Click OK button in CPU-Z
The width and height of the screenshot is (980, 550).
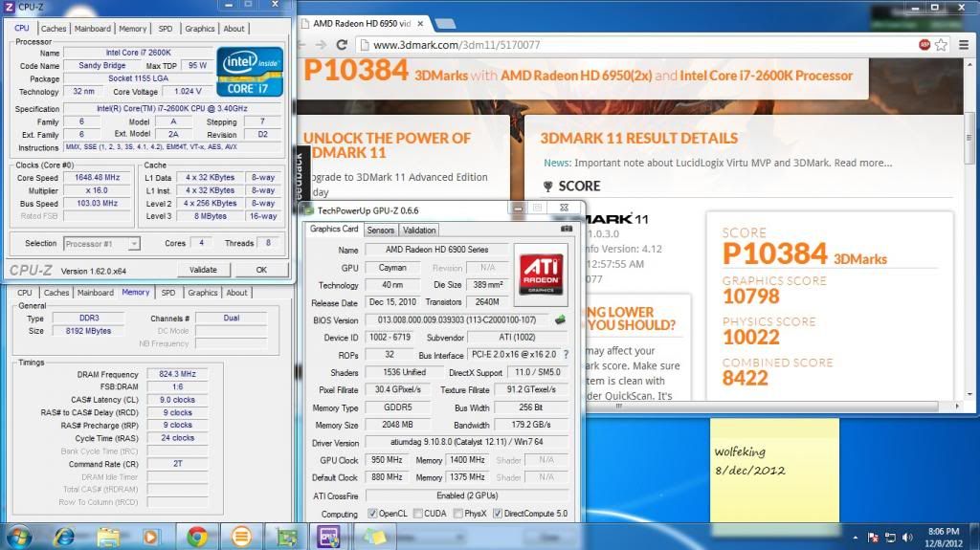(x=261, y=270)
